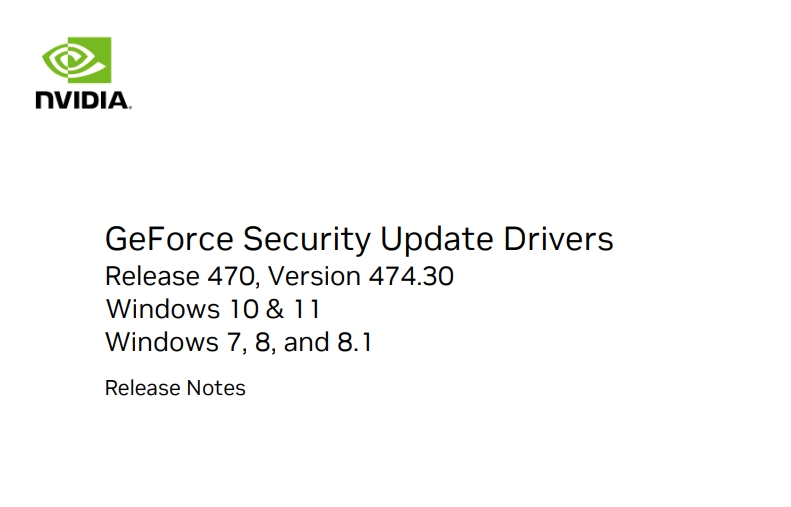Screen dimensions: 791x507
Task: Click the word Drivers in the heading
Action: point(558,239)
